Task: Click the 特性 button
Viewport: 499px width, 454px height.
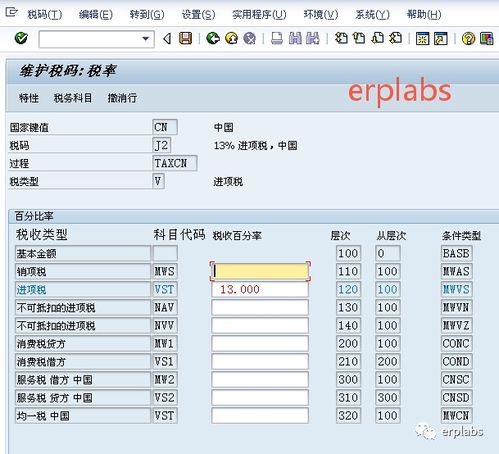Action: [x=29, y=98]
